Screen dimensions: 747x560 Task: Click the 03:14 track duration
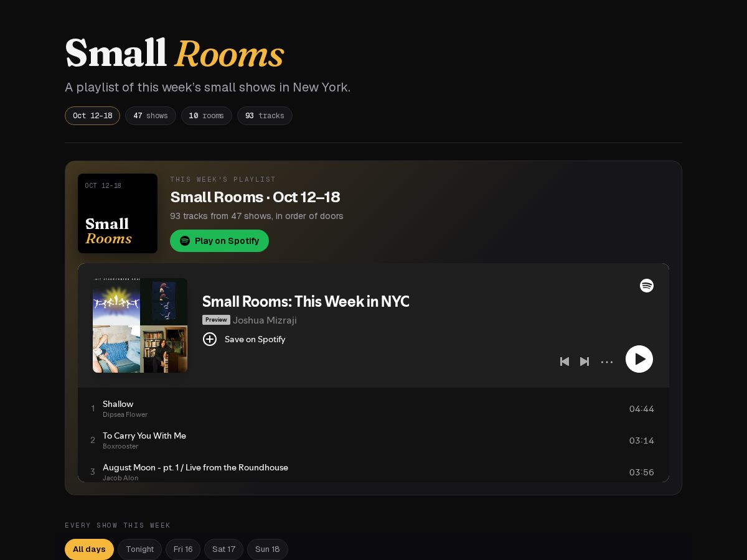click(641, 441)
